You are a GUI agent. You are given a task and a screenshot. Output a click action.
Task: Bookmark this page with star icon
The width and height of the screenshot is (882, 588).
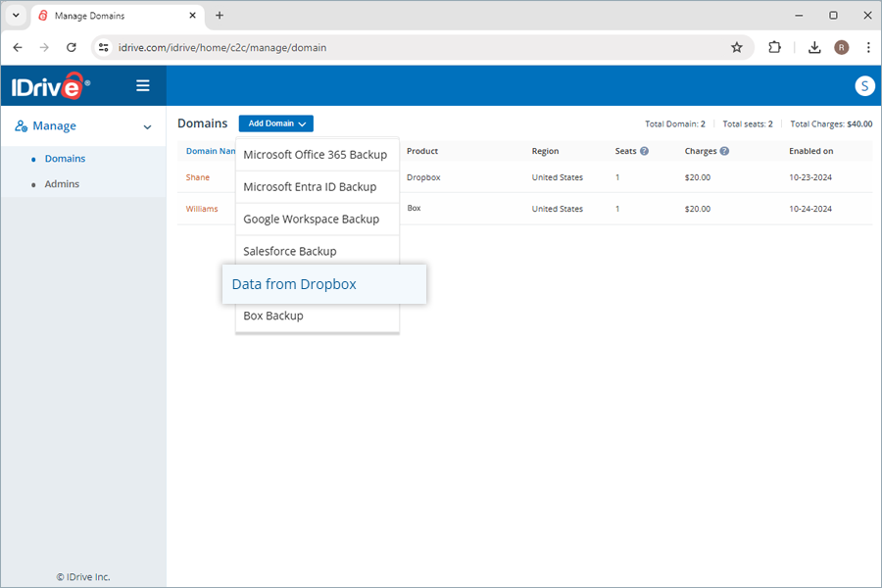[737, 47]
